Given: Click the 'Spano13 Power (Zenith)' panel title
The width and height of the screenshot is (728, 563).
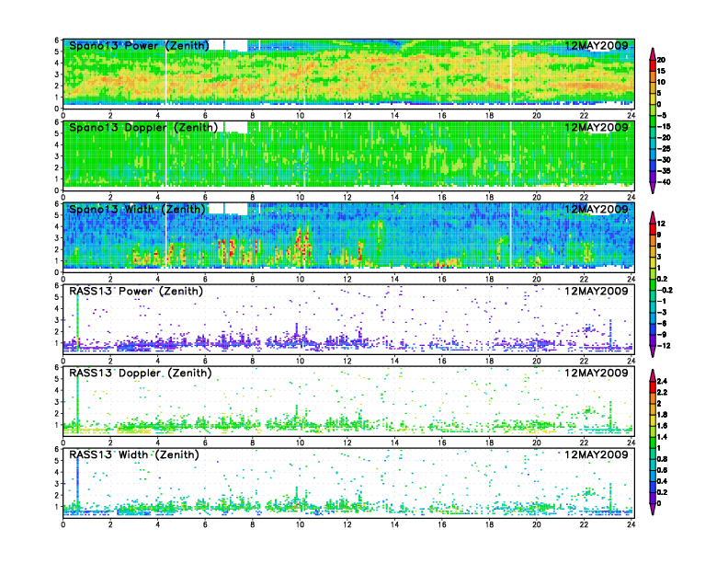Looking at the screenshot, I should coord(139,45).
